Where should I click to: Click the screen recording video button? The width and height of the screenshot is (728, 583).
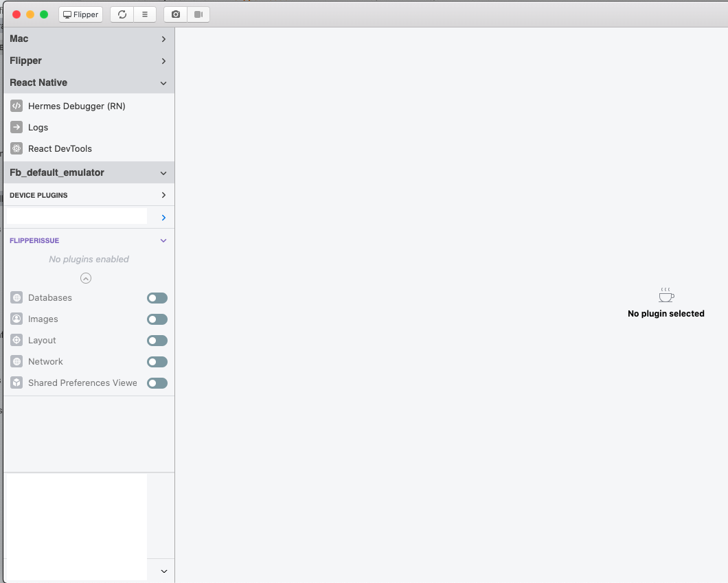[198, 14]
